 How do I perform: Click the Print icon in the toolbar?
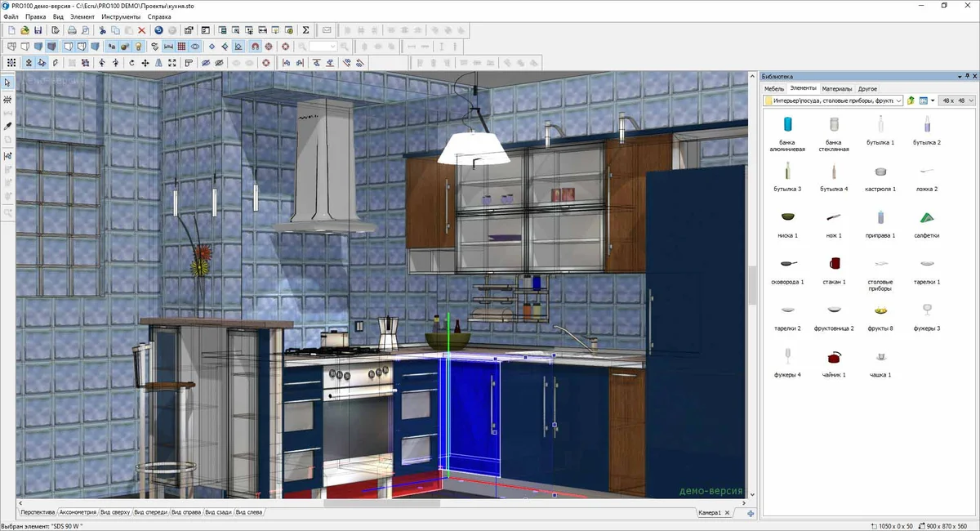coord(72,30)
